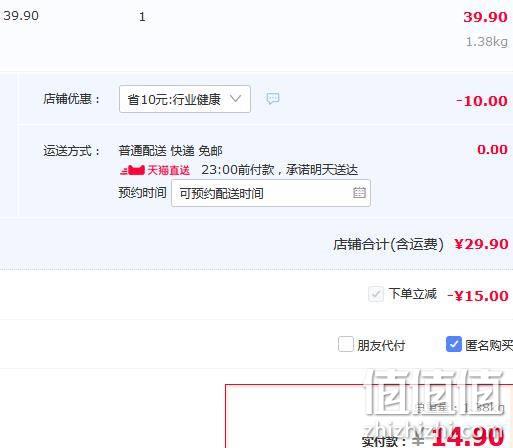This screenshot has width=513, height=448.
Task: Click the 实付款 14.90 final price
Action: [467, 436]
